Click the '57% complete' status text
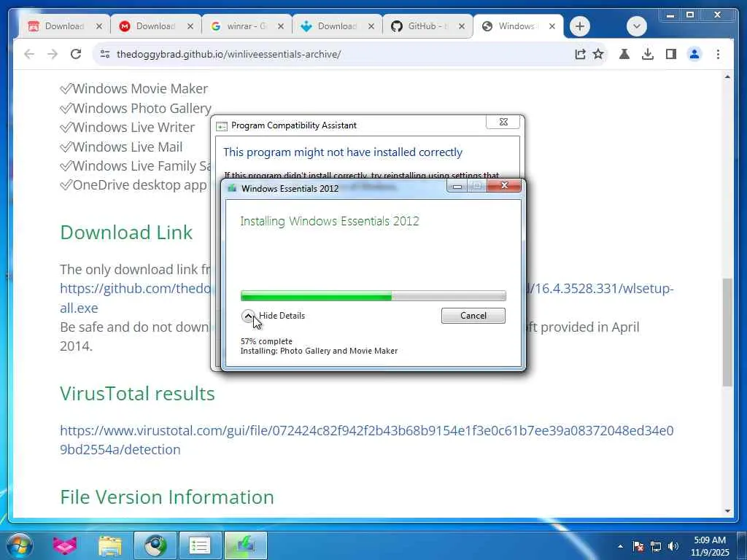Screen dimensions: 747x560 266,341
